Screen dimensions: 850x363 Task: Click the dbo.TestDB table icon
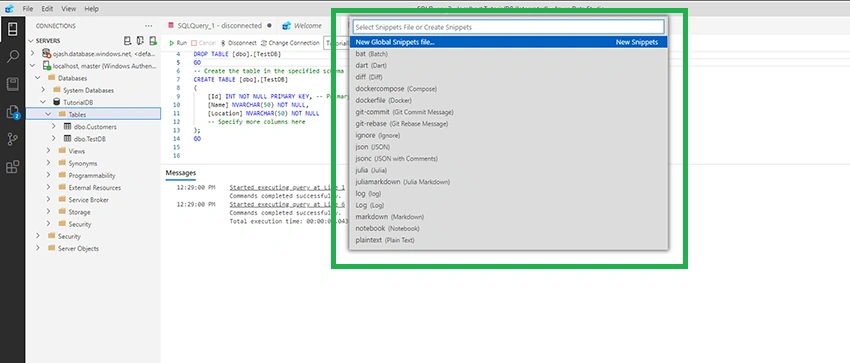(x=68, y=139)
